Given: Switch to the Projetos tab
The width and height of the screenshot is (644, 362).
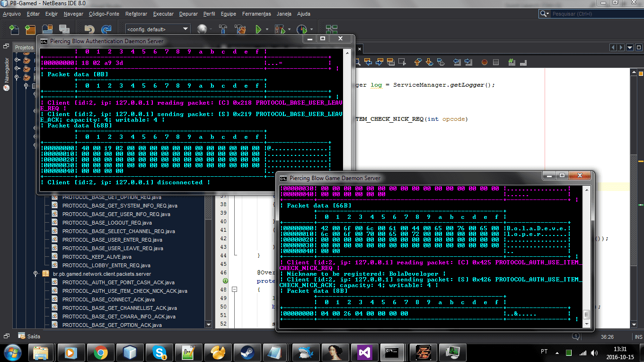Looking at the screenshot, I should click(x=24, y=47).
